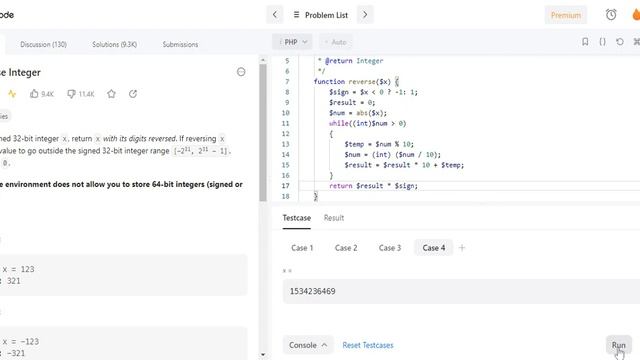Select the Testcase tab

pyautogui.click(x=296, y=218)
